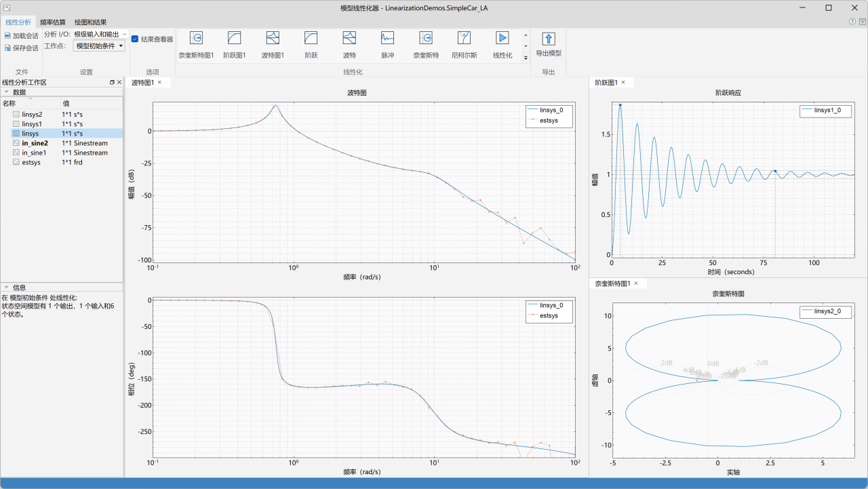The image size is (868, 489).
Task: Expand the 线性化 plot gallery
Action: pos(526,58)
